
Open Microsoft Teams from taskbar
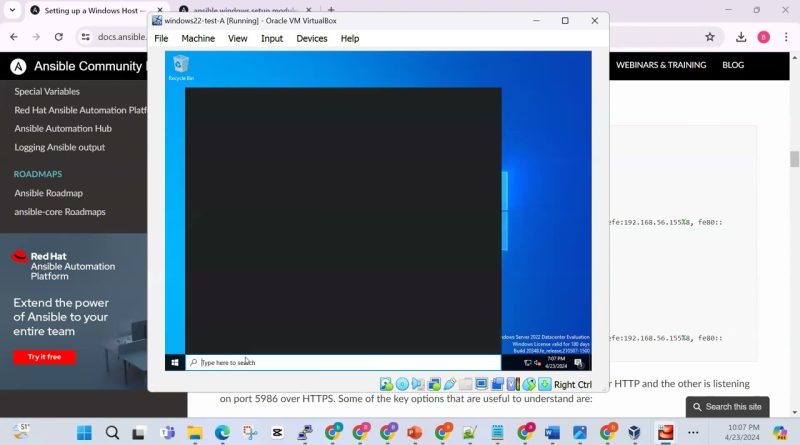point(167,433)
